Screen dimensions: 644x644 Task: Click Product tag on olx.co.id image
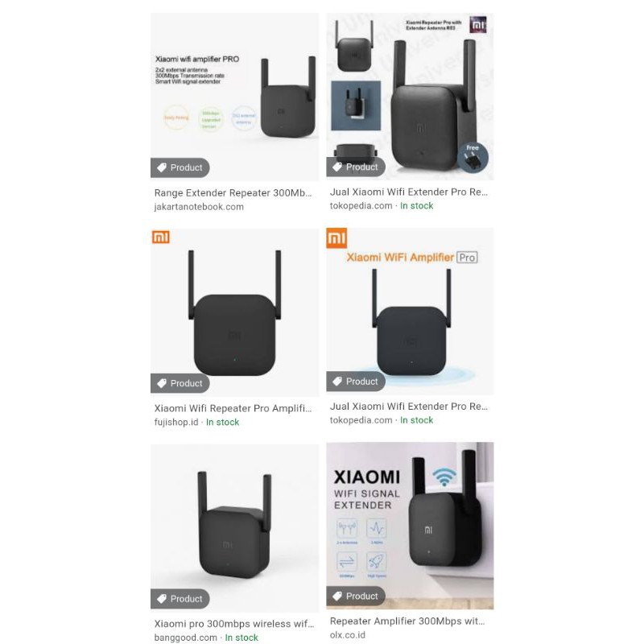click(x=356, y=596)
